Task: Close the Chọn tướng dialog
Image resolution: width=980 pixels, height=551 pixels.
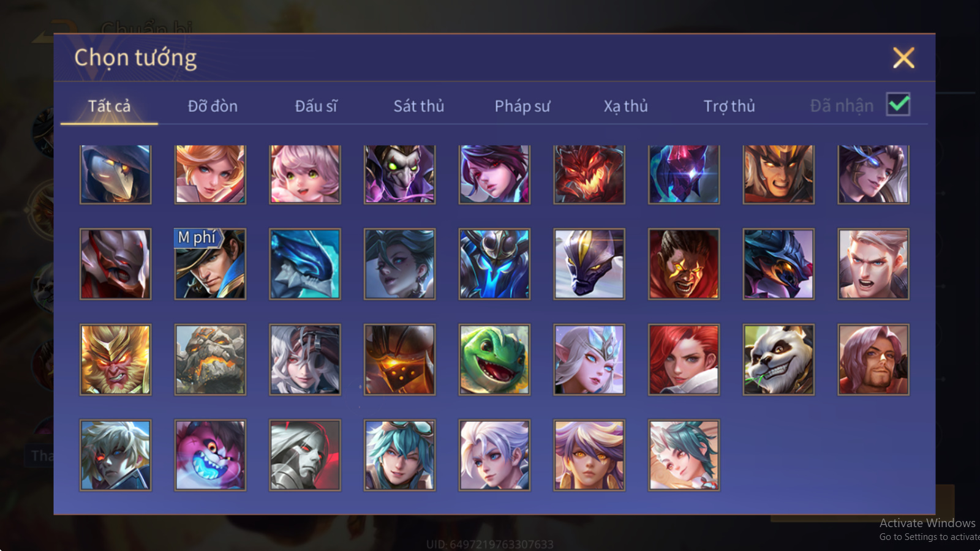Action: click(903, 58)
